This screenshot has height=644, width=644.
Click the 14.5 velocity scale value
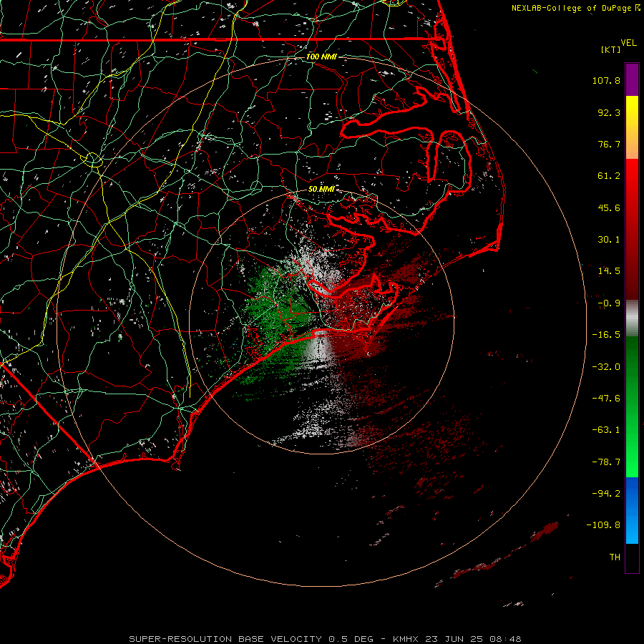[609, 271]
